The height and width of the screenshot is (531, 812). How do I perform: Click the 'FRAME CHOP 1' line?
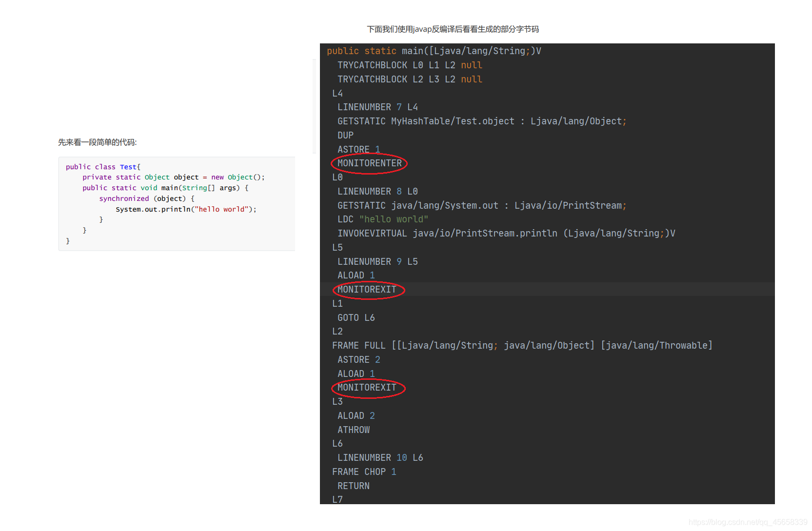[364, 472]
